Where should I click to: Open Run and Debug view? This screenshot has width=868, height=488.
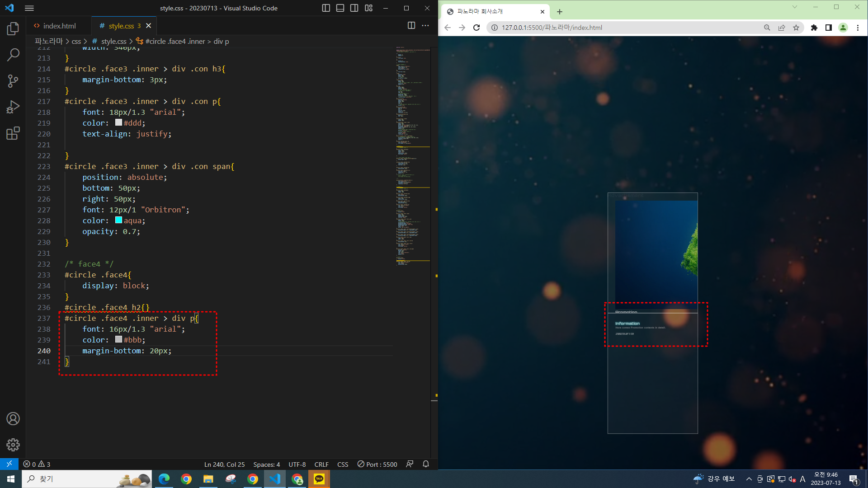click(x=13, y=107)
